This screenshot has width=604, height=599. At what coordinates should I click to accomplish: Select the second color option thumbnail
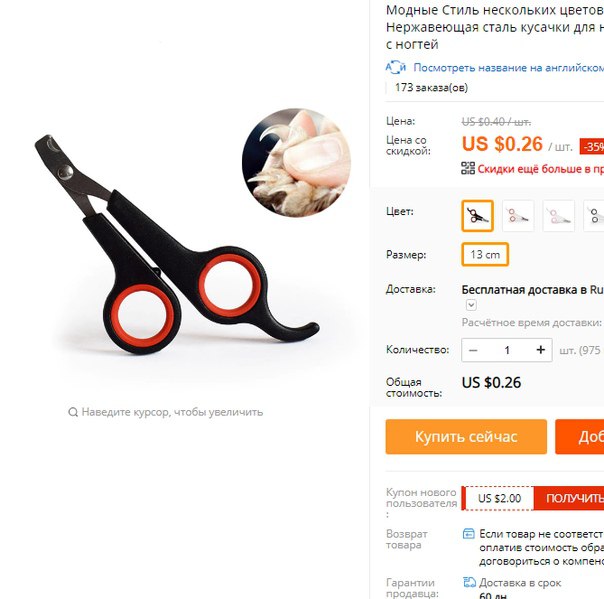tap(518, 216)
